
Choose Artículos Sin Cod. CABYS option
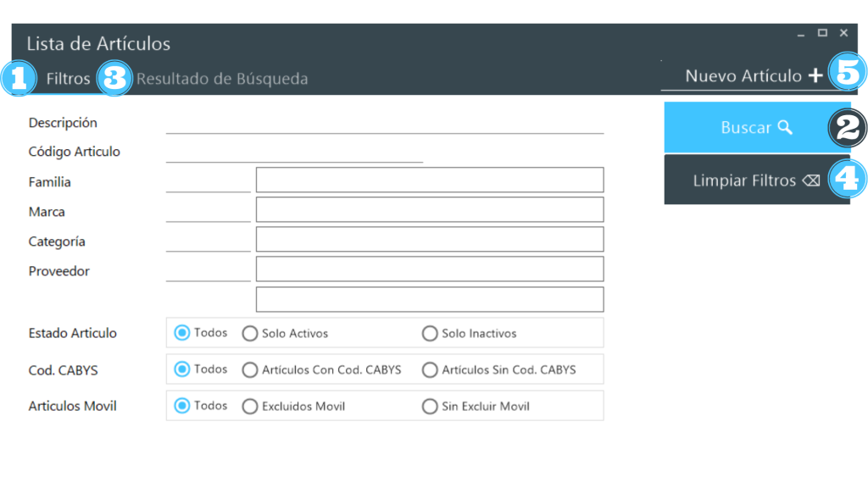(x=430, y=370)
